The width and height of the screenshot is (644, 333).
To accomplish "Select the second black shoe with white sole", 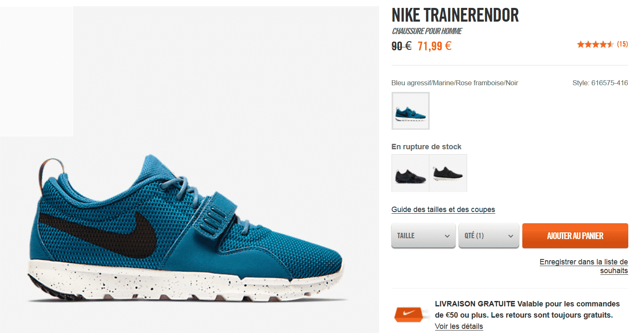I will (448, 173).
